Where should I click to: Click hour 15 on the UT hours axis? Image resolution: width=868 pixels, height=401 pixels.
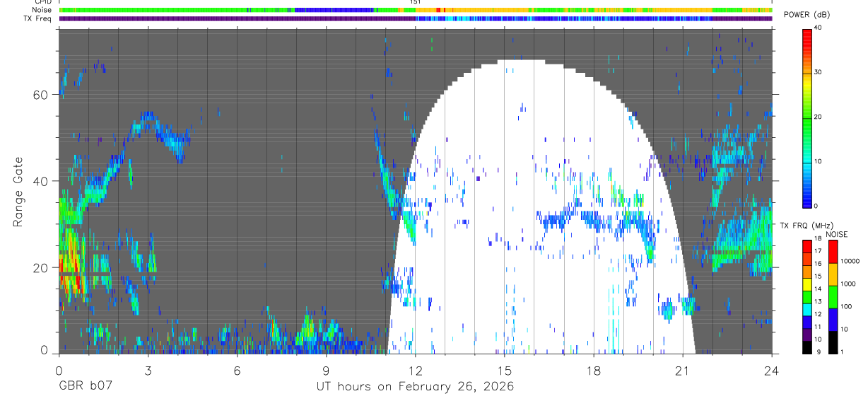pos(505,370)
